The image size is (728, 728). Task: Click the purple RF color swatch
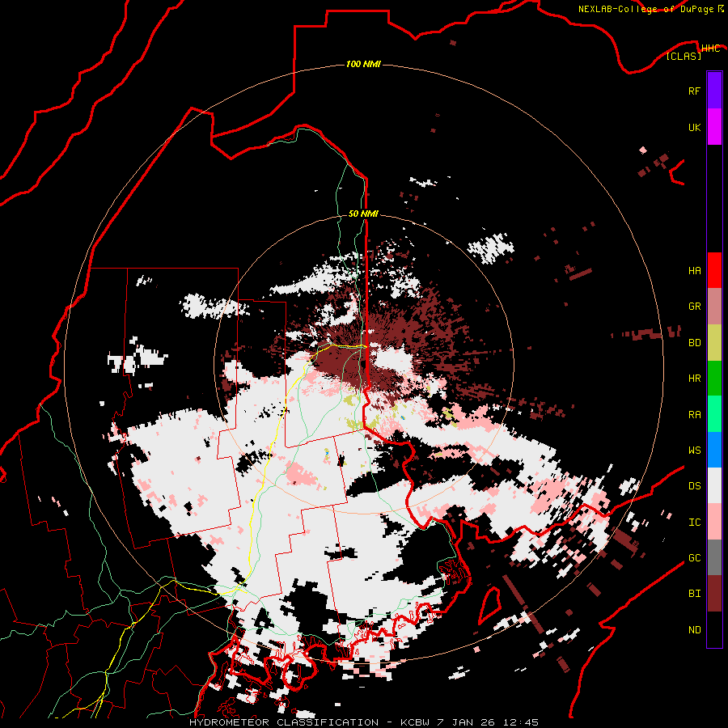pos(714,91)
